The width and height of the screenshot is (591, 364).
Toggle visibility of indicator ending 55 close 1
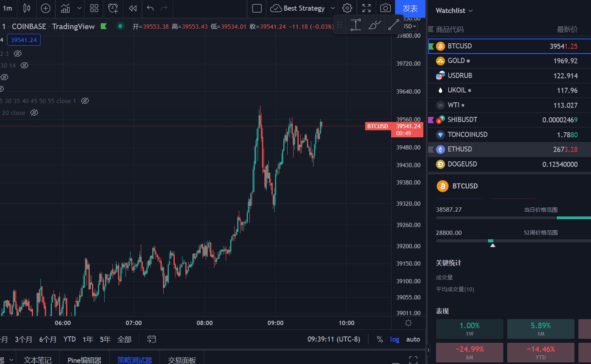click(85, 101)
